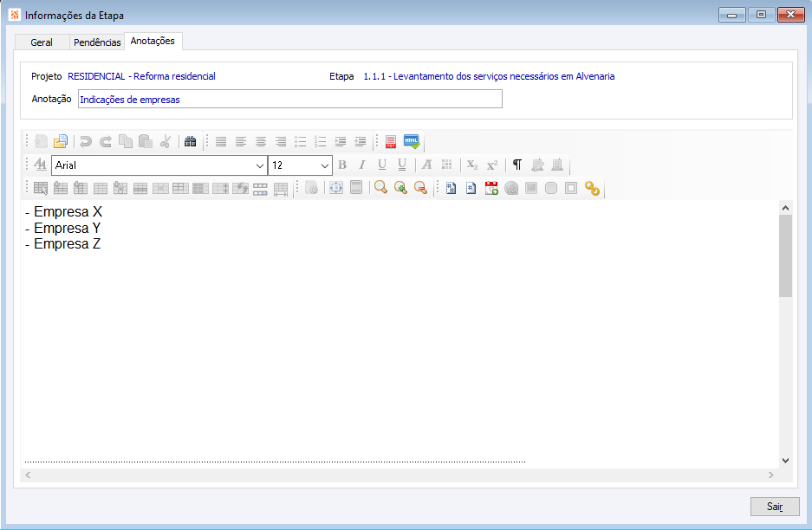Viewport: 812px width, 530px height.
Task: Click the Undo arrow icon
Action: click(86, 141)
